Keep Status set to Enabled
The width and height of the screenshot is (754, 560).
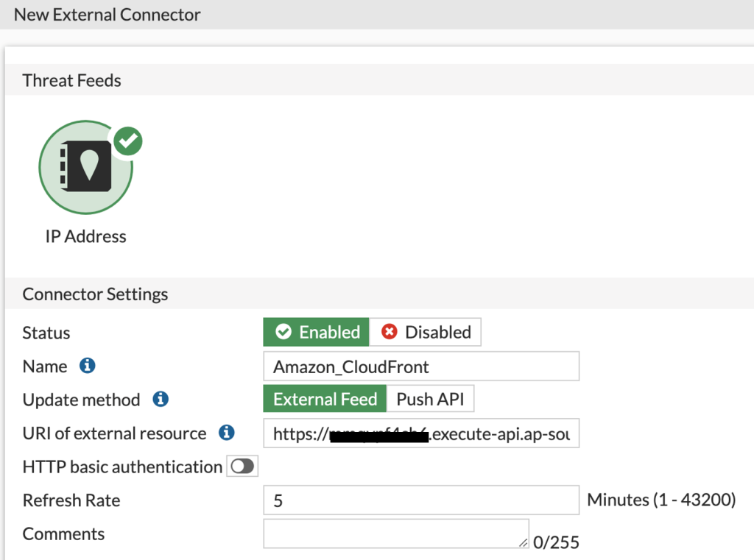click(x=315, y=332)
